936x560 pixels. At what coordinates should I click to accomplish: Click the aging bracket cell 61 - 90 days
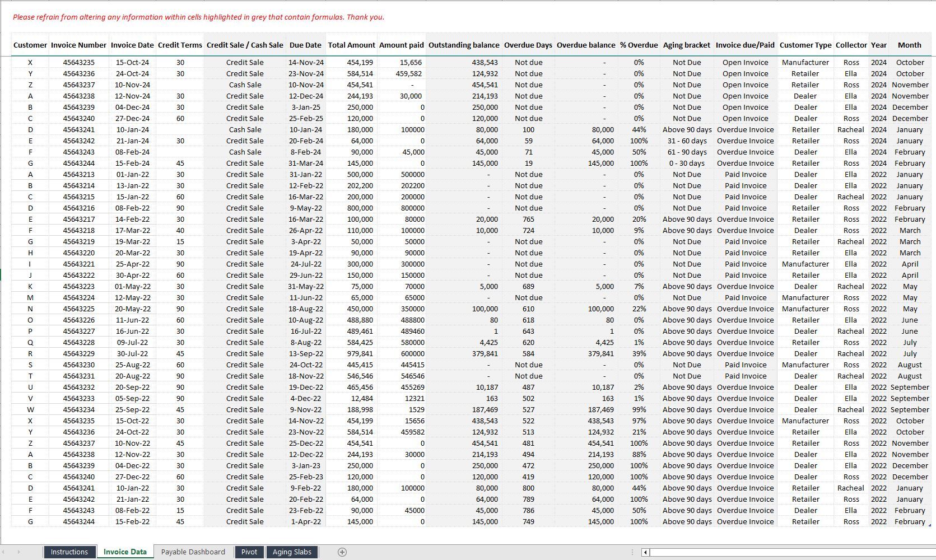point(687,152)
